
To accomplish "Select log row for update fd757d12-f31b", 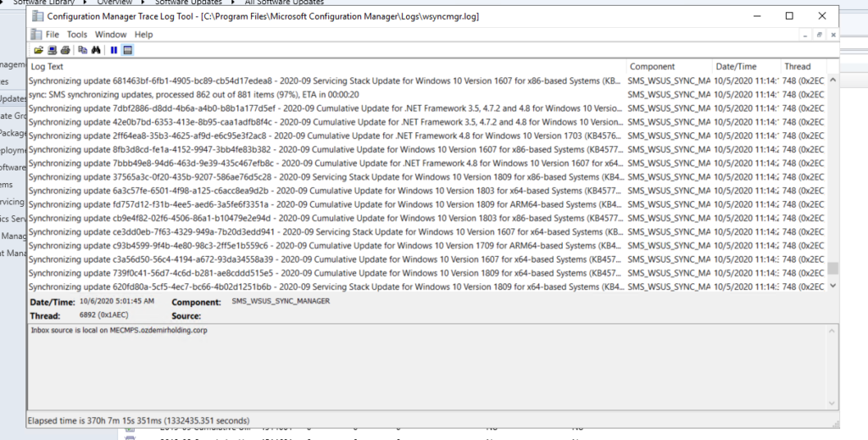I will coord(427,204).
